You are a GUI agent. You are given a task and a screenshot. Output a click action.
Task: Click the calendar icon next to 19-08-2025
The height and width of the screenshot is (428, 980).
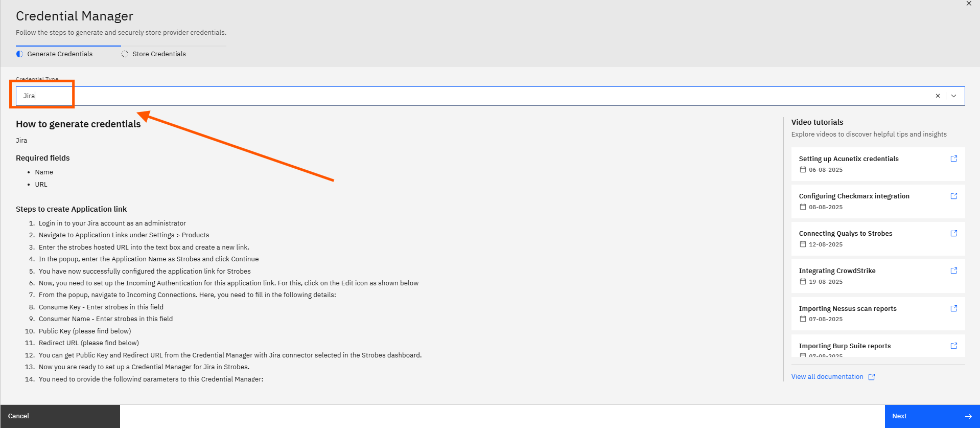[x=803, y=282]
